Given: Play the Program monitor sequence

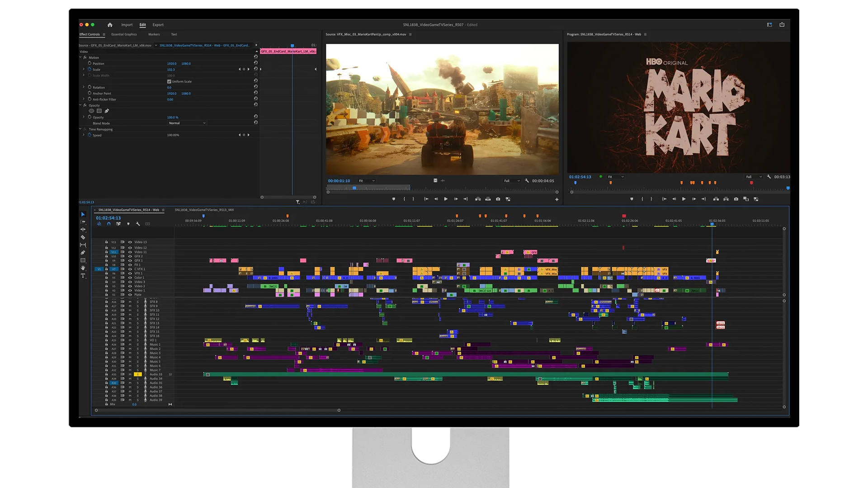Looking at the screenshot, I should [684, 199].
